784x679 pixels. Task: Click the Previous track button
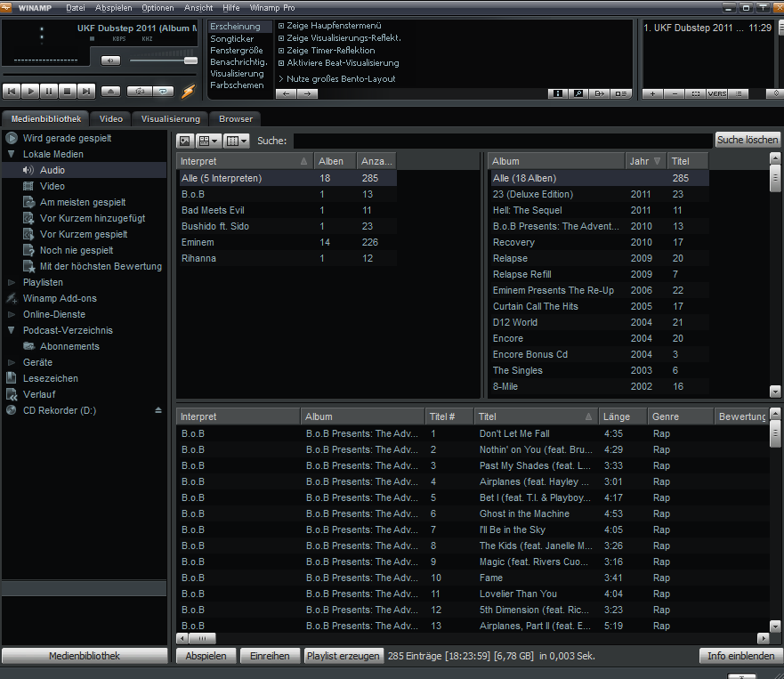pos(12,91)
